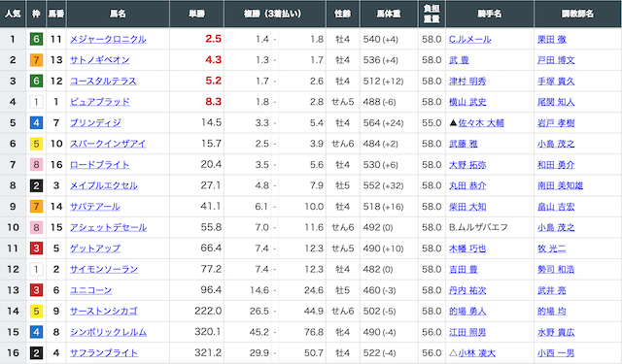Click the 複勝（3着払い） column header
This screenshot has width=622, height=364.
[275, 14]
